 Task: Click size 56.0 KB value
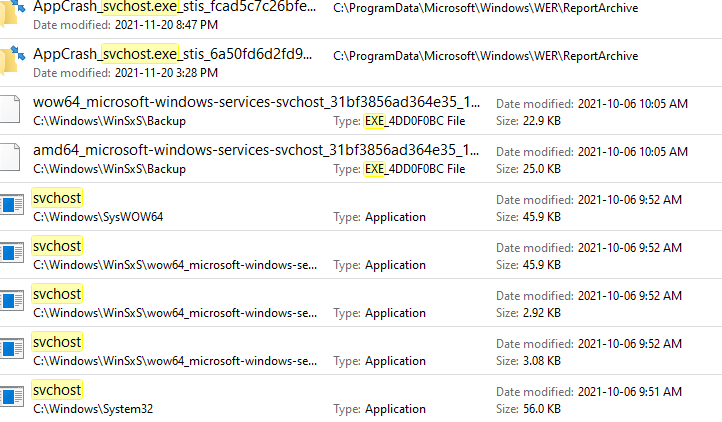542,409
